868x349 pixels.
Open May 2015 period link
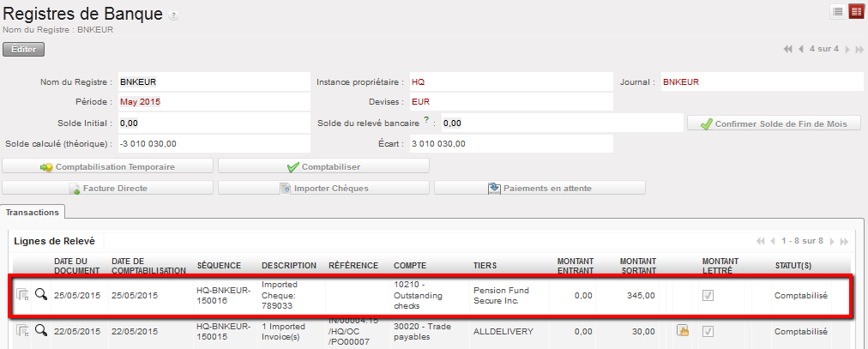point(140,102)
